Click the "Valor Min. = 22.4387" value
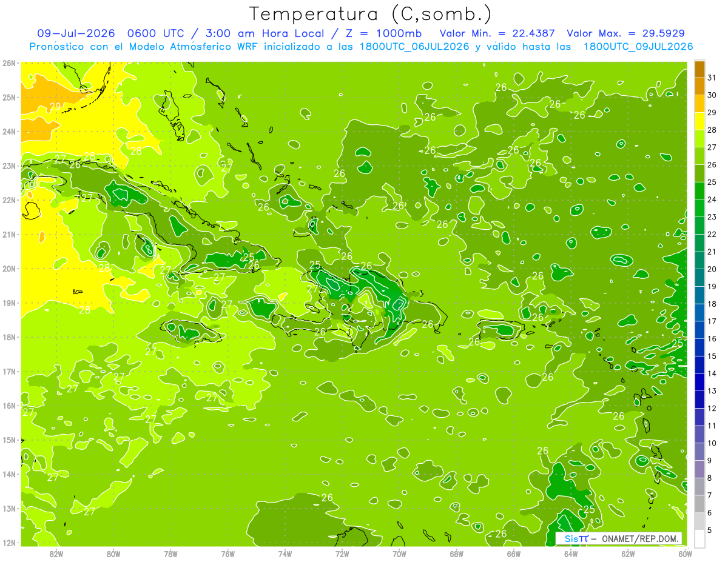 tap(497, 33)
